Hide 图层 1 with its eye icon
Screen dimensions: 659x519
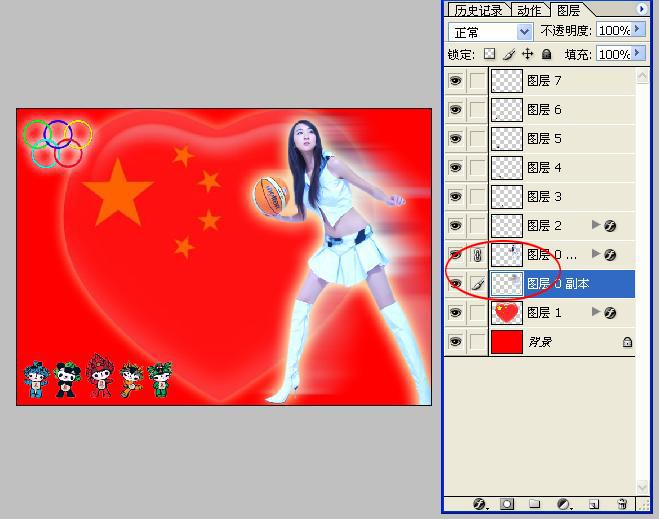456,313
